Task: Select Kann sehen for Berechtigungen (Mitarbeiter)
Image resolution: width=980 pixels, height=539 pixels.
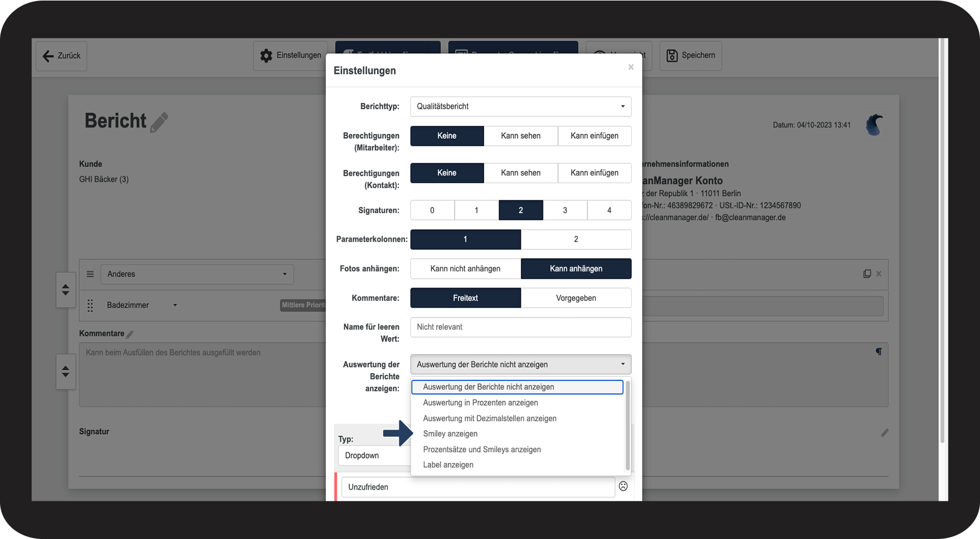Action: point(521,136)
